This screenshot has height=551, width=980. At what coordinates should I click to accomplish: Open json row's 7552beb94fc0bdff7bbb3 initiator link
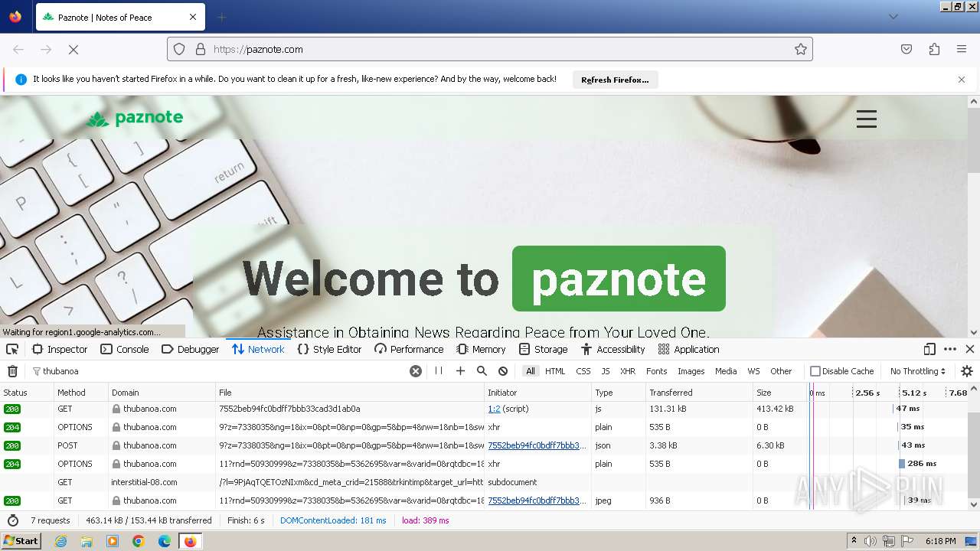coord(537,445)
